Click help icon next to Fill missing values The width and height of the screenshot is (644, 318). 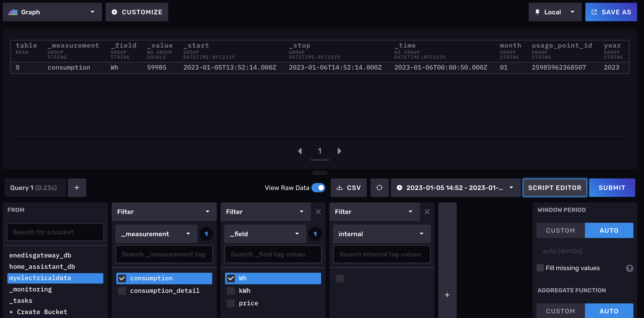pos(629,268)
